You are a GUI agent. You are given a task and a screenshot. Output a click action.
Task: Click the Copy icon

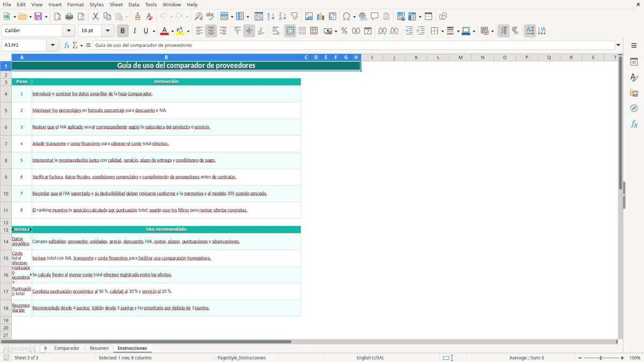[x=107, y=17]
